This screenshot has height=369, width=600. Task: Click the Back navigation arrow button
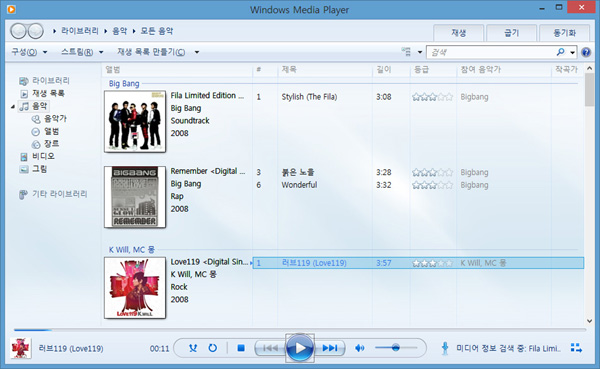point(18,31)
